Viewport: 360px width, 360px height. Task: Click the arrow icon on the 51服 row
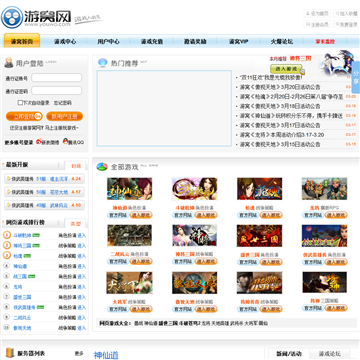click(8, 179)
